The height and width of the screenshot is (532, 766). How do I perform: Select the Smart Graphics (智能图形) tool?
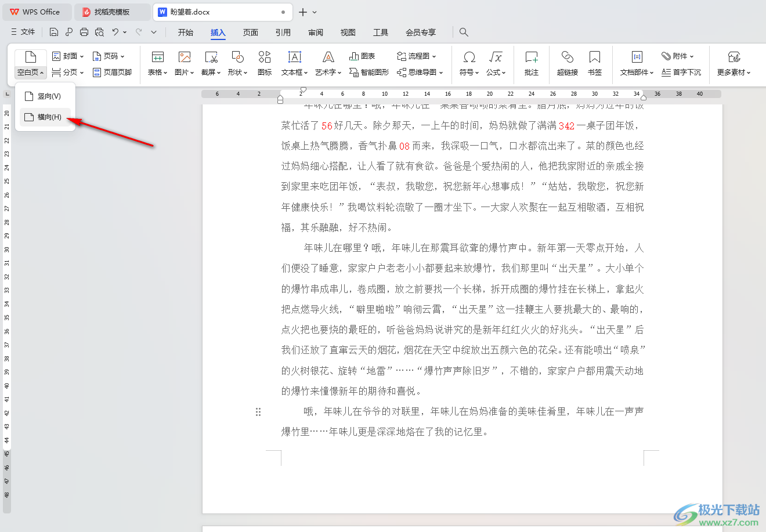369,73
